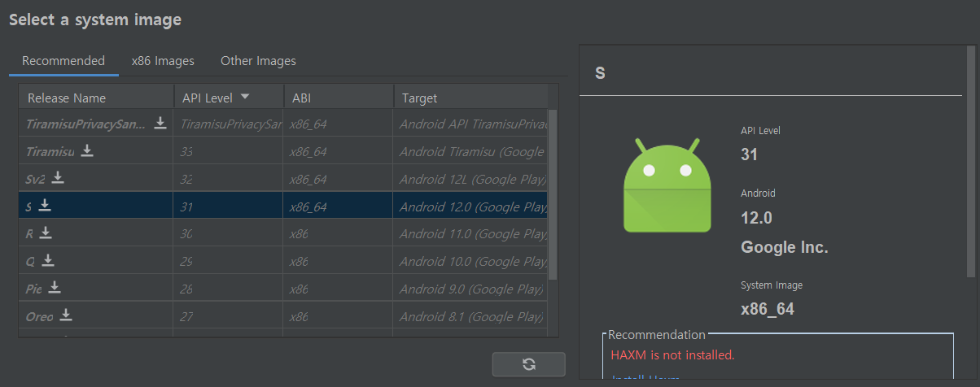980x387 pixels.
Task: Open the x86 Images tab
Action: tap(163, 61)
